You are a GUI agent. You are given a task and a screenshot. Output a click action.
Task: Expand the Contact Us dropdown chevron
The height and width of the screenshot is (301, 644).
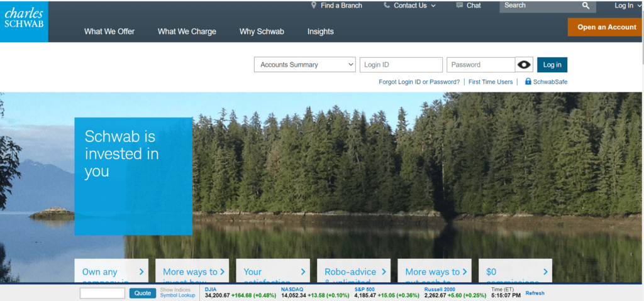coord(433,6)
